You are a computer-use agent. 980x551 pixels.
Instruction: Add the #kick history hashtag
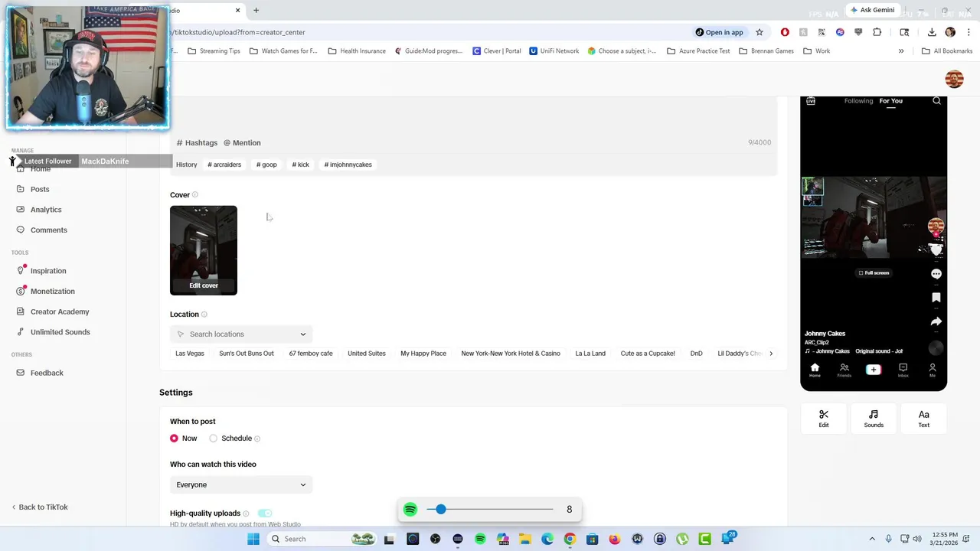(x=300, y=165)
